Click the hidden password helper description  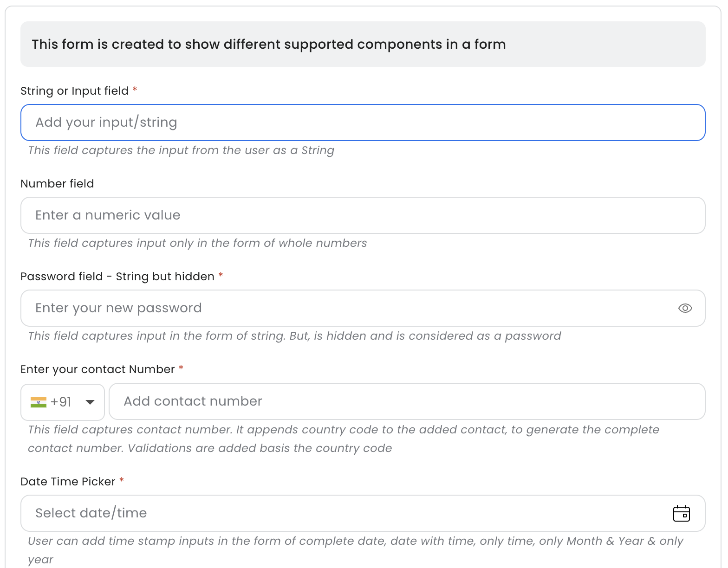[294, 336]
